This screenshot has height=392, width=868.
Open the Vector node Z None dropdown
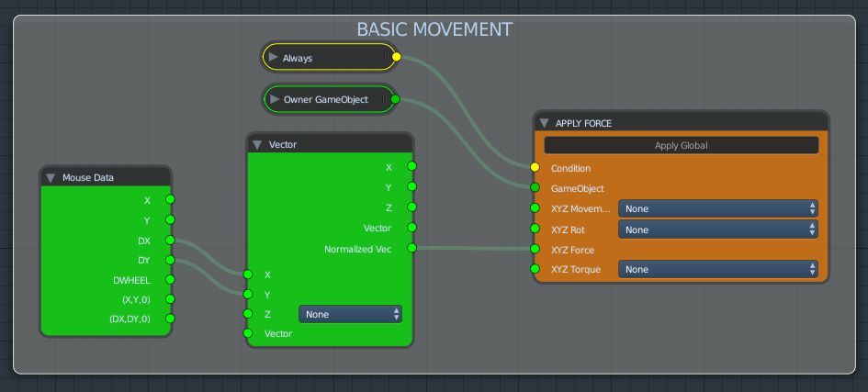point(350,314)
